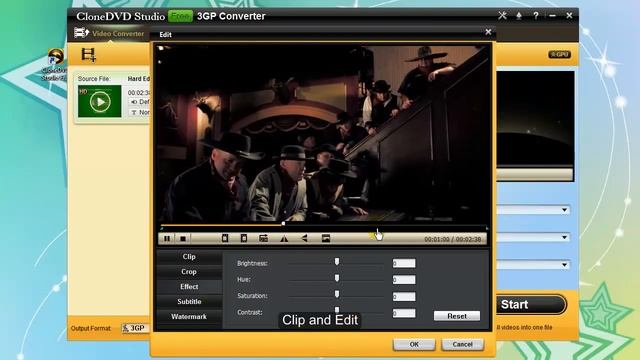Viewport: 640px width, 360px height.
Task: Open the Watermark tab
Action: click(x=189, y=317)
